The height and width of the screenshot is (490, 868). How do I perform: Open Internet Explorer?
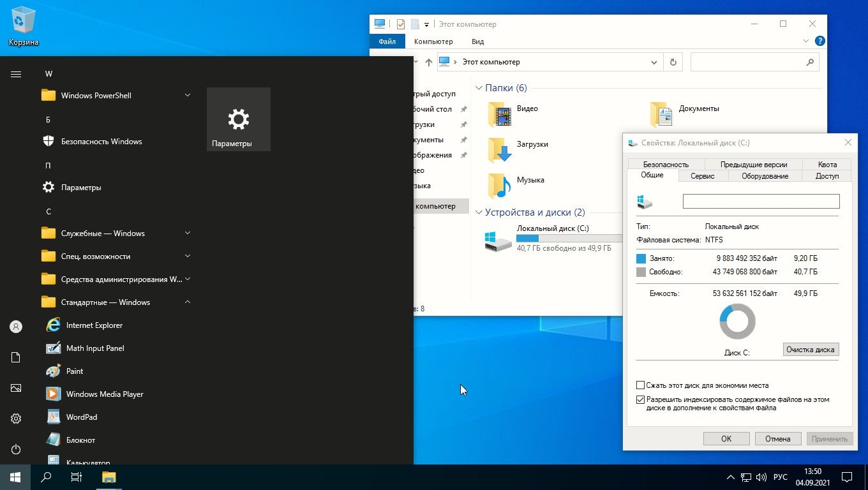pos(94,325)
